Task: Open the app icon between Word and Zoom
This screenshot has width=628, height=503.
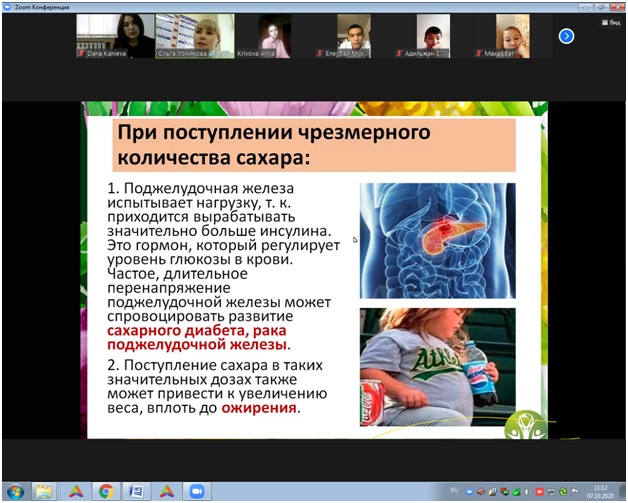Action: click(x=166, y=491)
